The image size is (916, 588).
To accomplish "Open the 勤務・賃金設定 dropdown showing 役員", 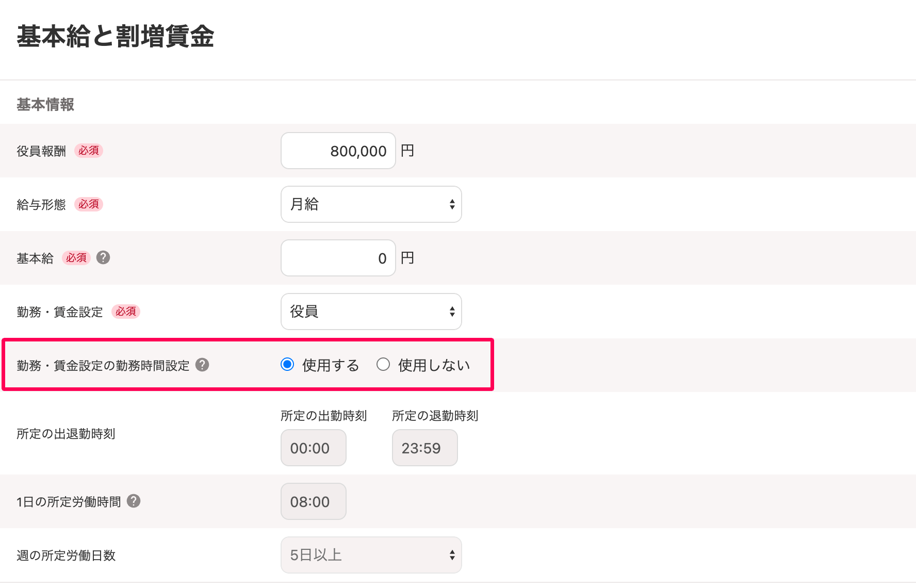I will pos(371,312).
